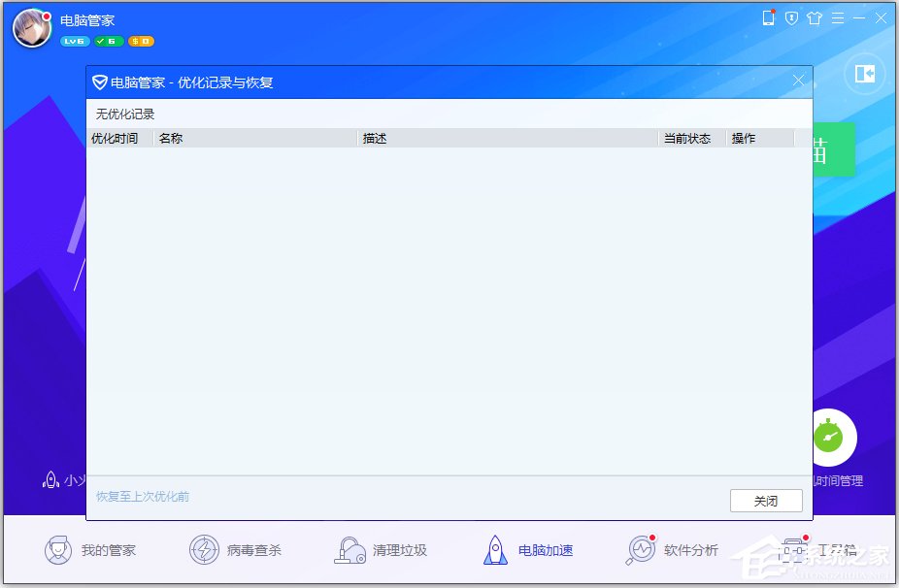Sort by the 优化时间 column header

[114, 138]
